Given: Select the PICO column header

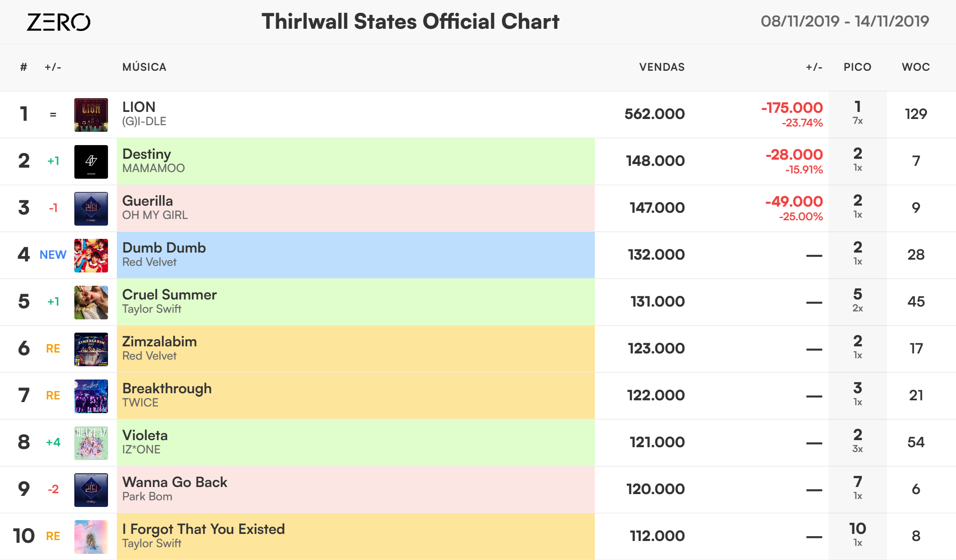Looking at the screenshot, I should (857, 67).
